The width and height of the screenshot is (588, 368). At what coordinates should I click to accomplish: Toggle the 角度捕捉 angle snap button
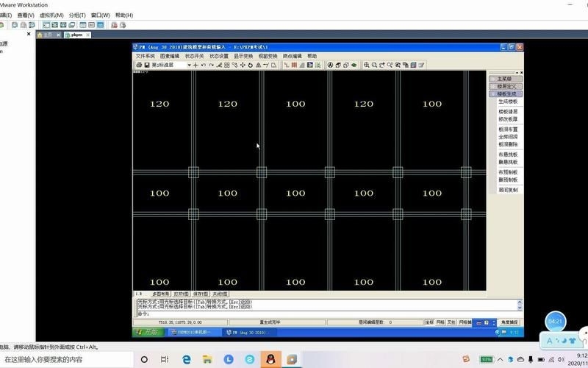click(509, 322)
